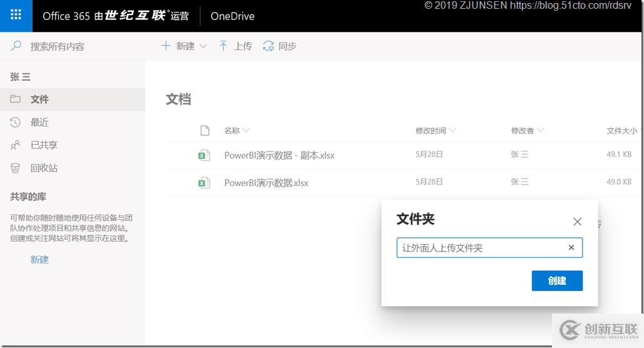Click 49.1 KB size cell
644x348 pixels.
click(x=619, y=155)
